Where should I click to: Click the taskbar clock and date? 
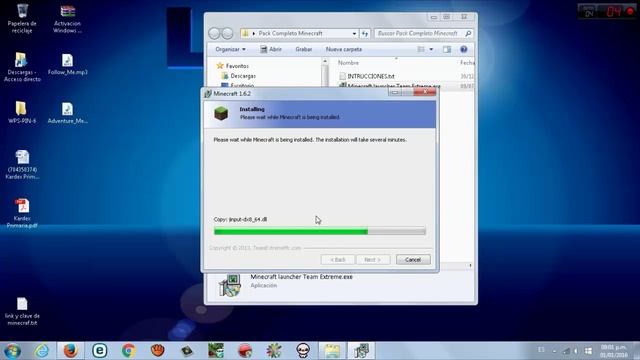[x=613, y=351]
